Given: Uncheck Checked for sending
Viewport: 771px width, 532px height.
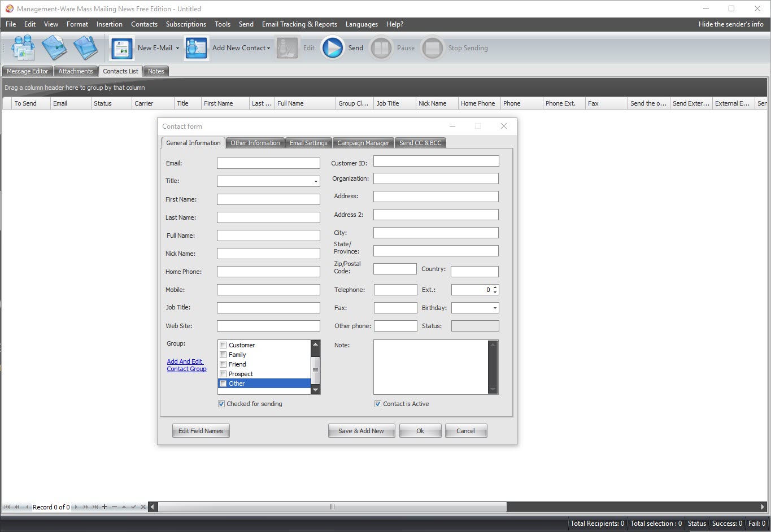Looking at the screenshot, I should click(221, 404).
